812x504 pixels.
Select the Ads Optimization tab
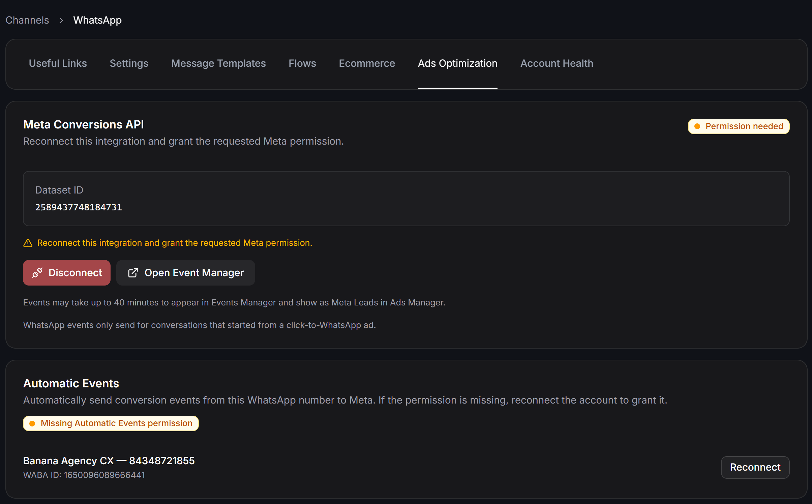coord(458,63)
